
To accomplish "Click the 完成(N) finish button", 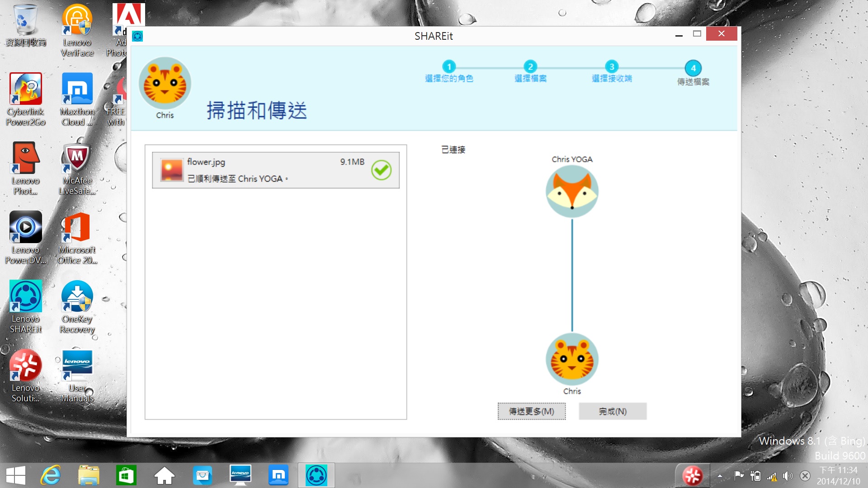I will click(613, 411).
